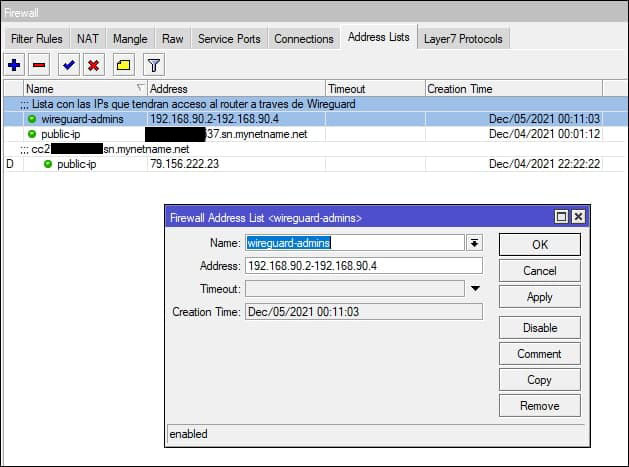Click the Disable button in dialog
This screenshot has width=629, height=467.
tap(539, 328)
